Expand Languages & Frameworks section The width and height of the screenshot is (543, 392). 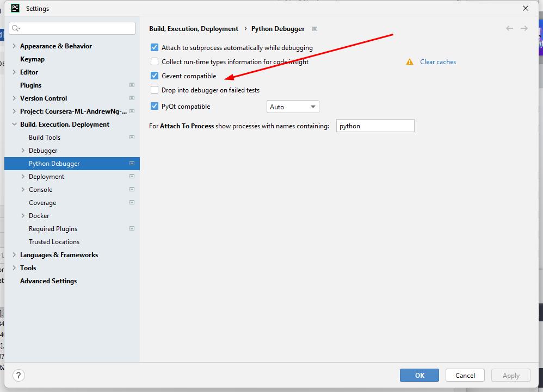[14, 254]
